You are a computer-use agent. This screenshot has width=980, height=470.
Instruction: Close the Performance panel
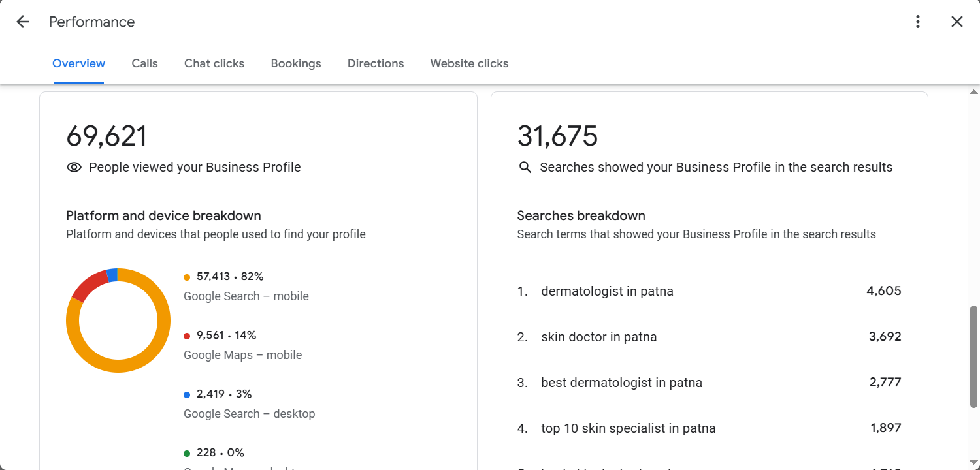pyautogui.click(x=957, y=22)
